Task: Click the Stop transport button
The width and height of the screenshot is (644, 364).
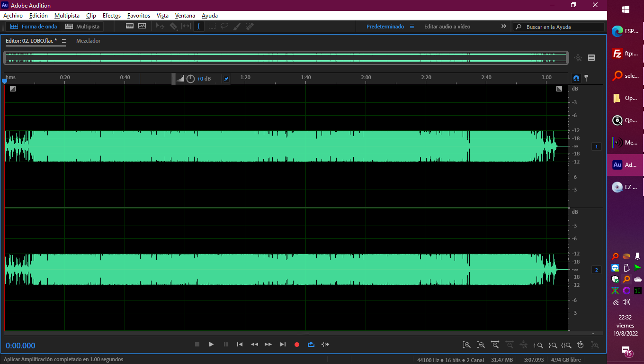Action: tap(197, 345)
